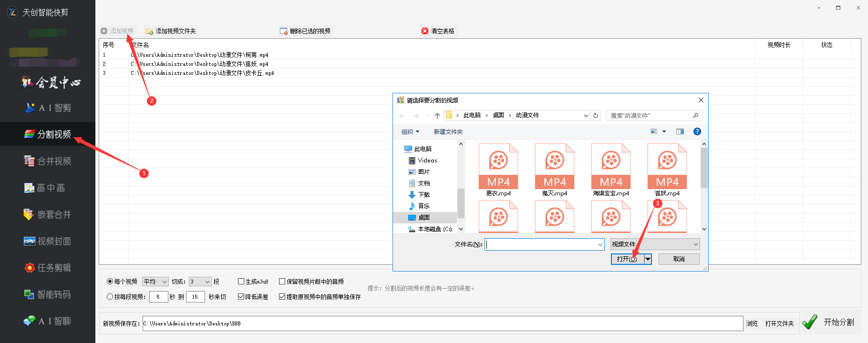Click the change view icon

tap(654, 131)
